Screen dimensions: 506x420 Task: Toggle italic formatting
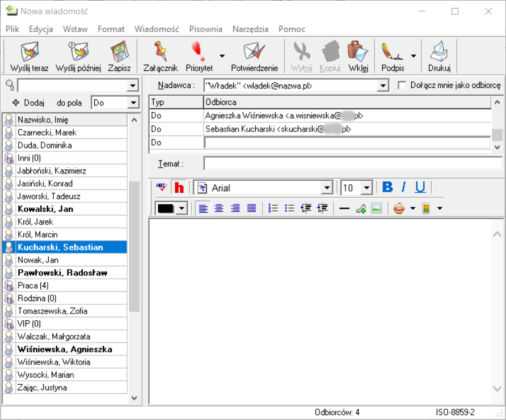pyautogui.click(x=403, y=187)
